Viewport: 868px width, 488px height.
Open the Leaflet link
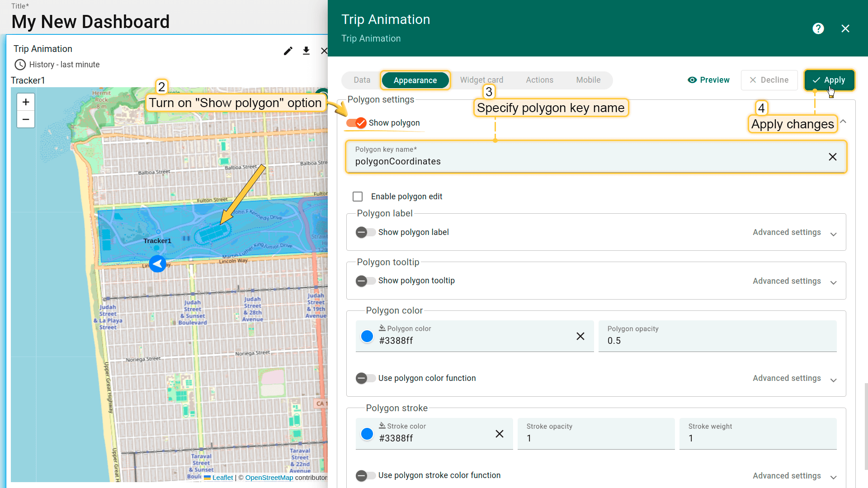click(222, 478)
